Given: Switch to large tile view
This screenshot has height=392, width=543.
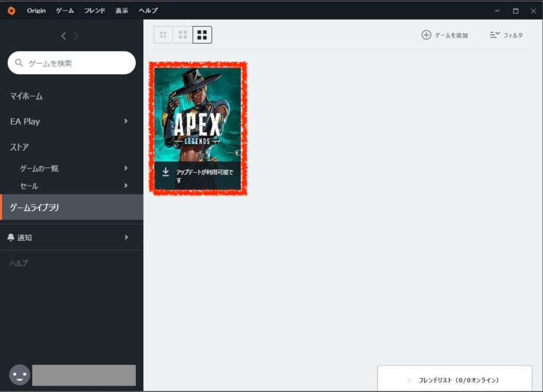Looking at the screenshot, I should [202, 34].
